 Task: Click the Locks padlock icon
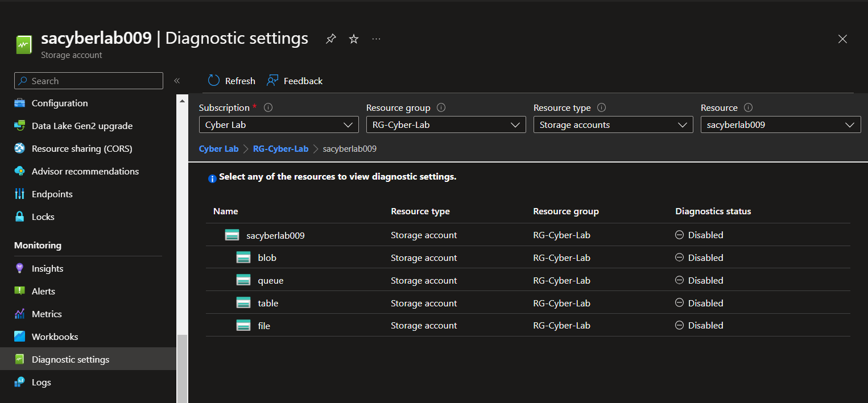(x=20, y=217)
